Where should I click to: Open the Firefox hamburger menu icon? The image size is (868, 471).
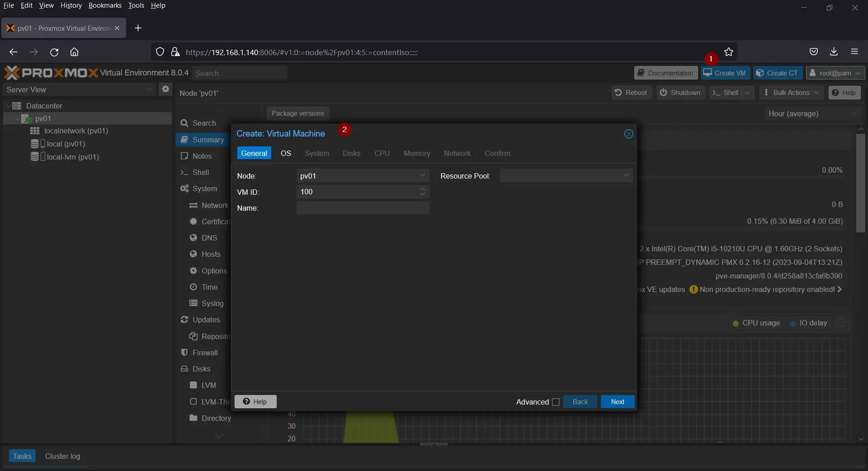(854, 52)
